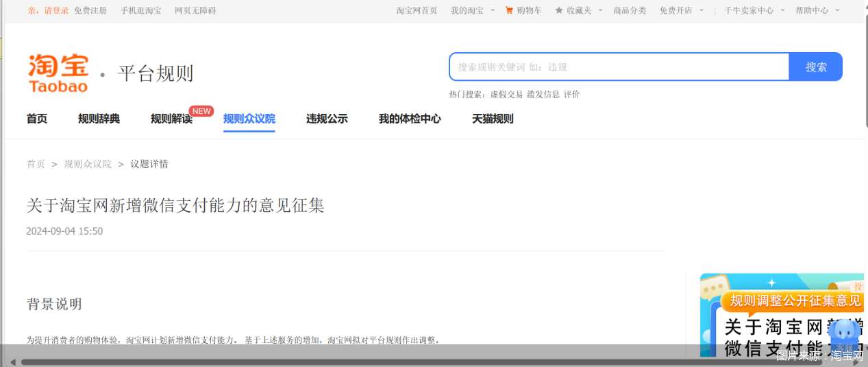
Task: Click the 搜索 button
Action: pos(816,67)
